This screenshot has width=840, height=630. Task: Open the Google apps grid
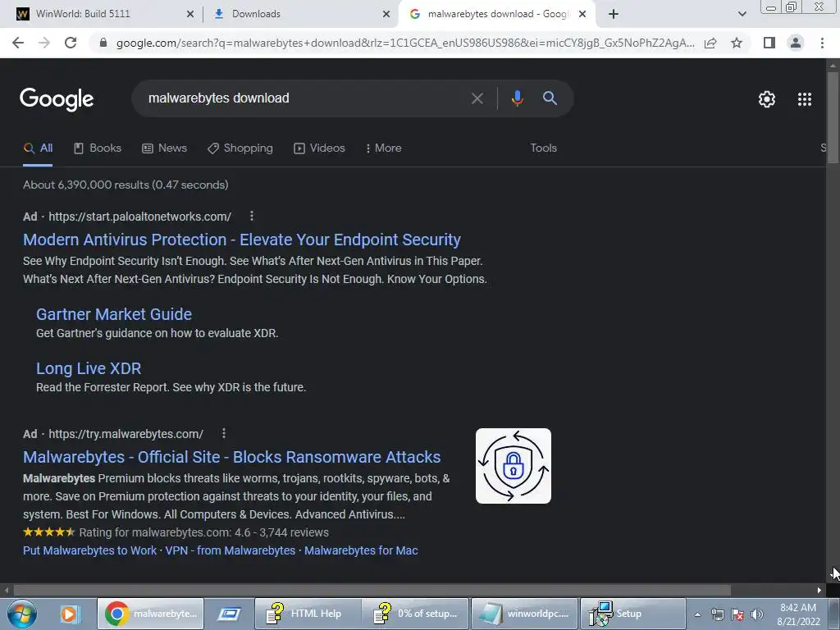(805, 99)
